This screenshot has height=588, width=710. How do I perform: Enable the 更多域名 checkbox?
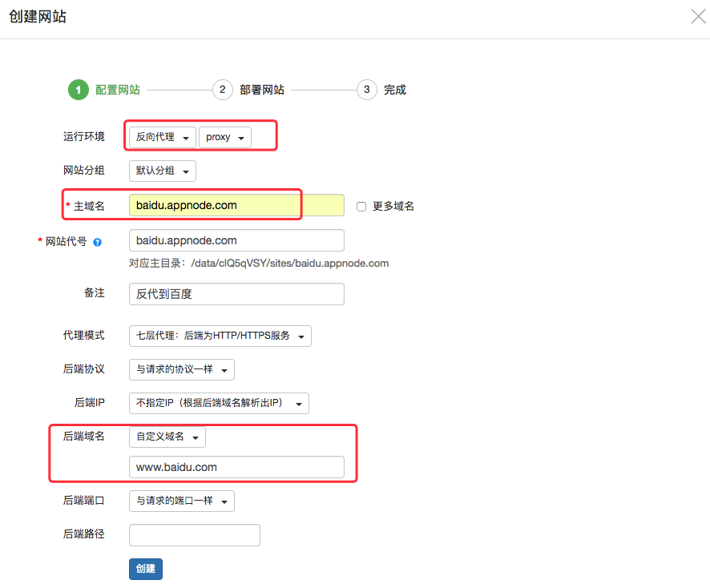click(361, 207)
